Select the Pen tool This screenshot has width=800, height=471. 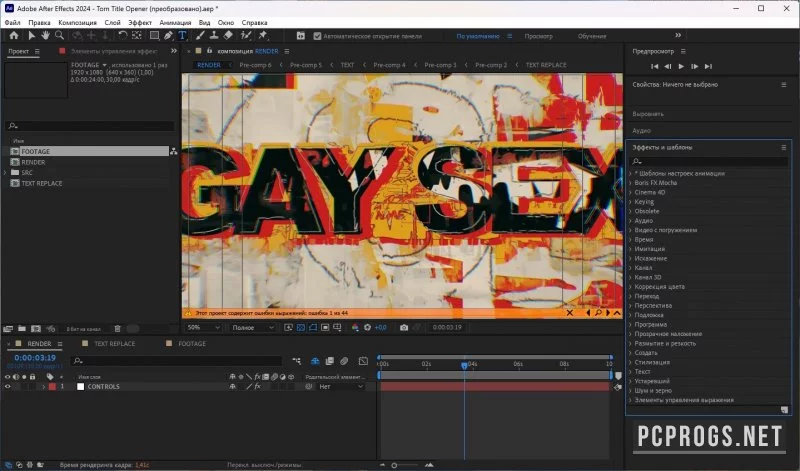pos(168,35)
